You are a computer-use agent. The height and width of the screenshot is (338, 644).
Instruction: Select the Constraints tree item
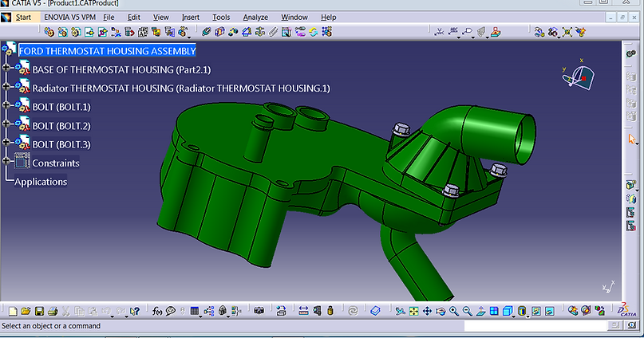click(56, 163)
